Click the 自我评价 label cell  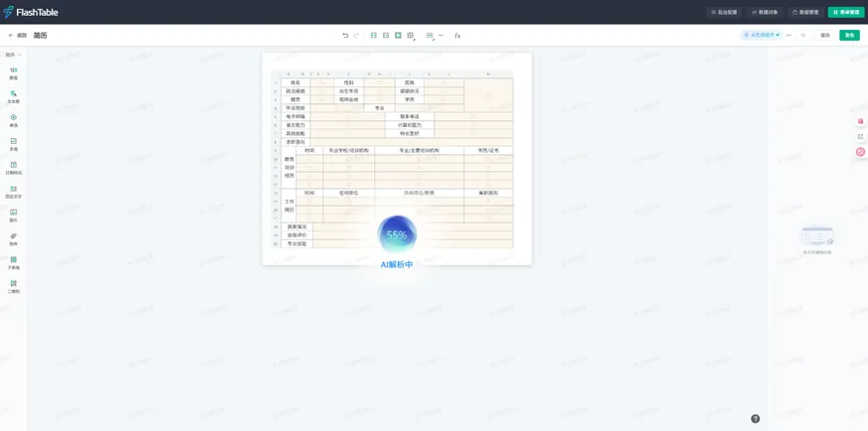(x=297, y=235)
